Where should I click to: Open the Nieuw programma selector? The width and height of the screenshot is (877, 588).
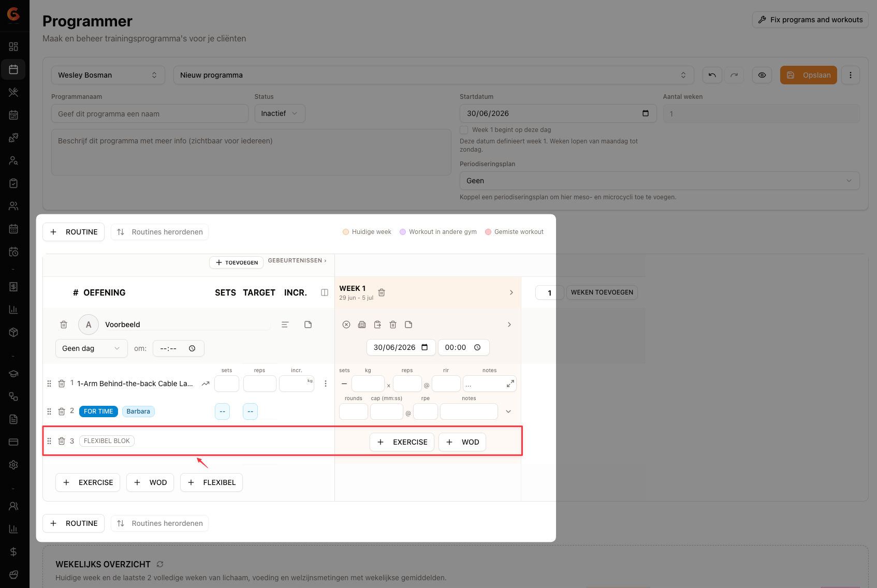[x=434, y=75]
